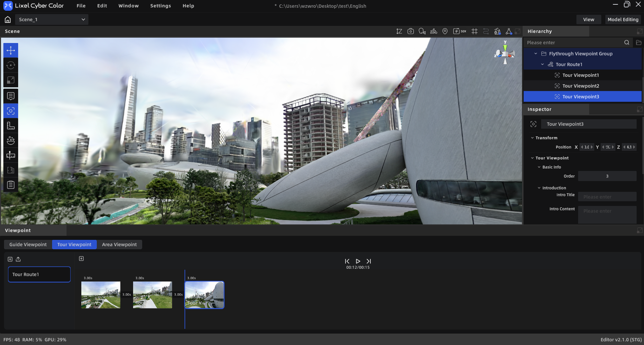Click the View button
644x345 pixels.
point(589,19)
